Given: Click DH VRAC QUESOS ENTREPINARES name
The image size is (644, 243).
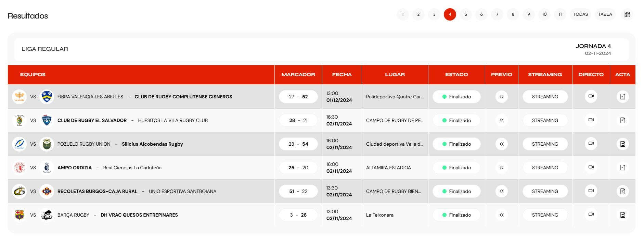Looking at the screenshot, I should 139,215.
